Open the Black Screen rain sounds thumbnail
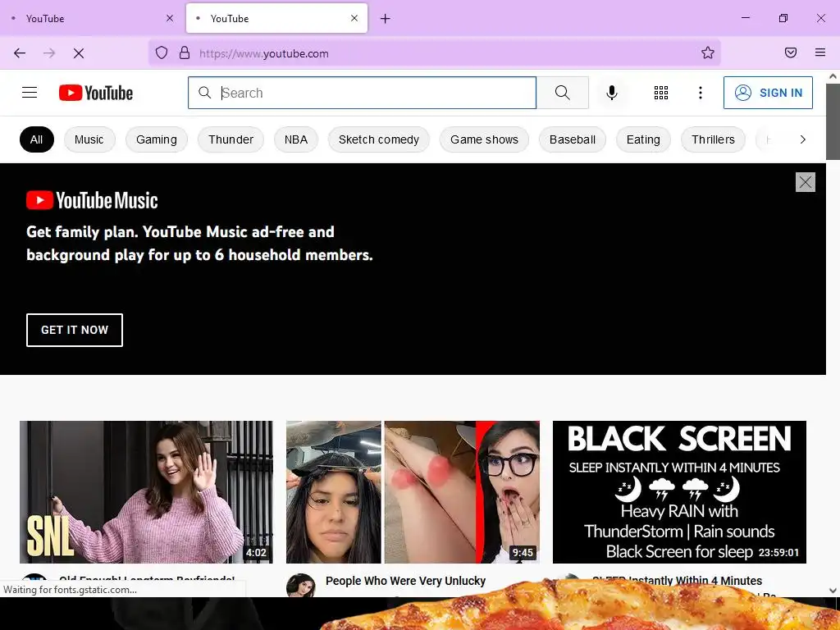The width and height of the screenshot is (840, 630). click(x=679, y=492)
